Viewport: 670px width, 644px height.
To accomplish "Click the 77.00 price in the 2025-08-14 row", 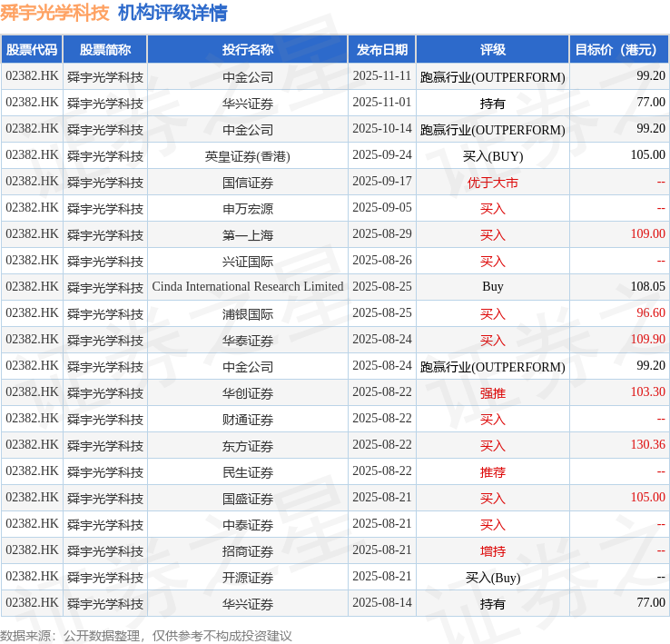I will pos(651,602).
